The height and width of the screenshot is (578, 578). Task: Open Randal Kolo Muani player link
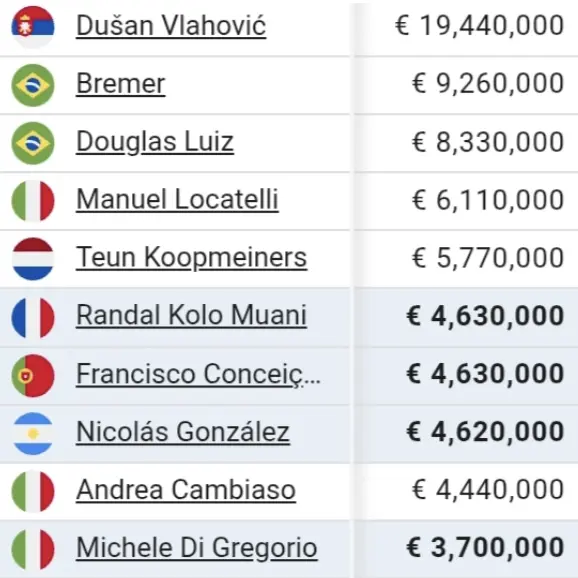(191, 316)
